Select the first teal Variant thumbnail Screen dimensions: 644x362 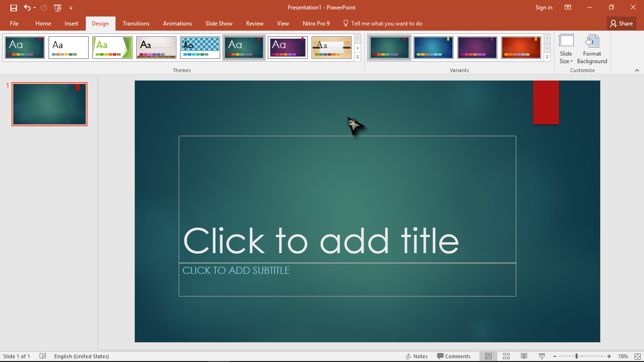[x=389, y=48]
